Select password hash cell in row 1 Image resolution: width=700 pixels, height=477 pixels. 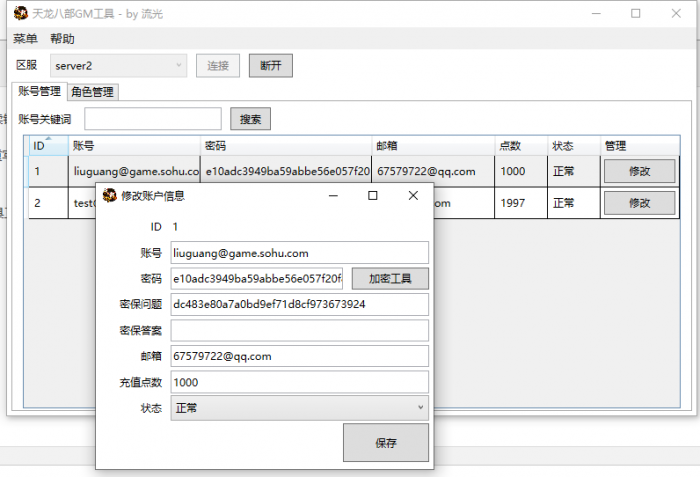[x=286, y=171]
